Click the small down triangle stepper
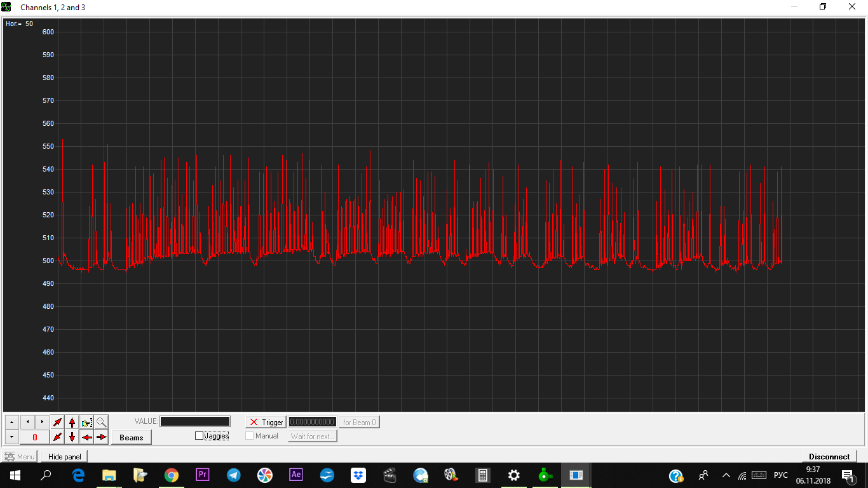The image size is (868, 488). (12, 437)
